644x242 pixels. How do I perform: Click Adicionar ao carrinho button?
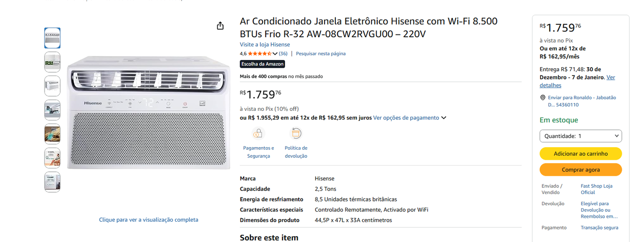pos(581,153)
